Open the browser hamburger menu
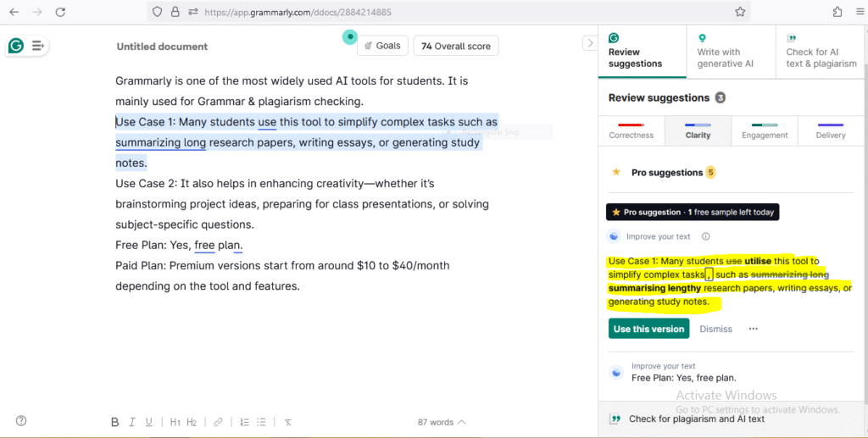The image size is (868, 438). [860, 12]
